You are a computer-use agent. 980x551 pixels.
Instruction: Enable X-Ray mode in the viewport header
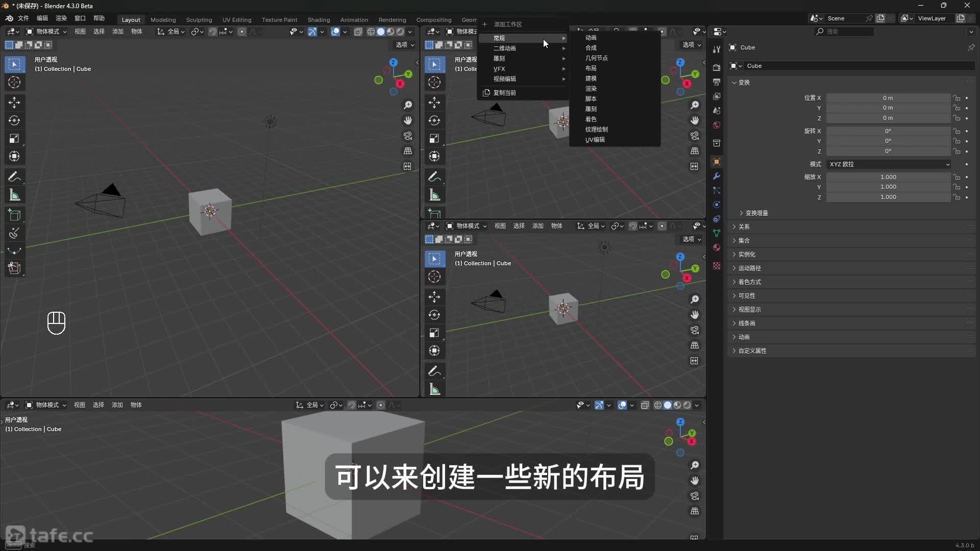tap(358, 32)
